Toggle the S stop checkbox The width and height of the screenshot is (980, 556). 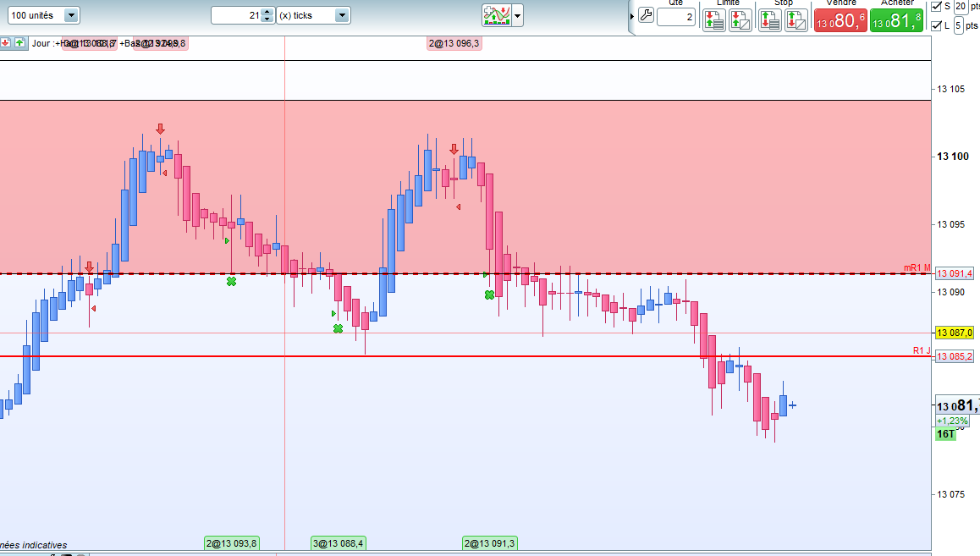click(x=936, y=6)
